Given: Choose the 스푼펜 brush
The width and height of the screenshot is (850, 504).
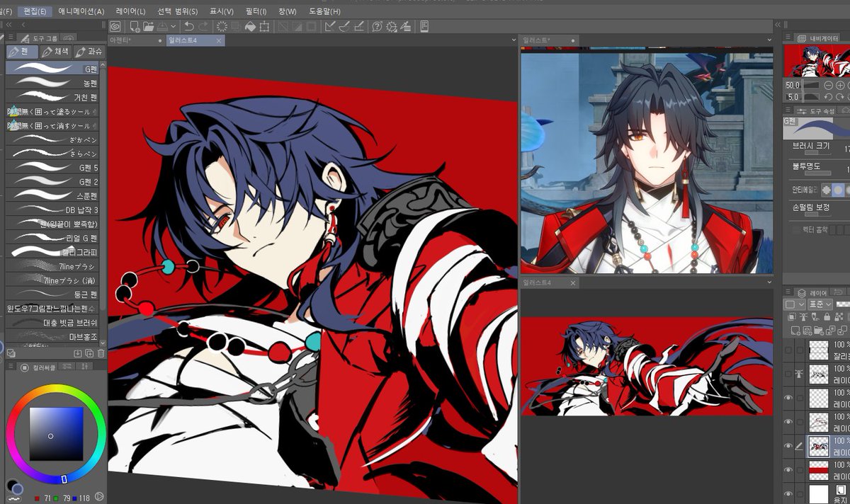Looking at the screenshot, I should [x=52, y=195].
